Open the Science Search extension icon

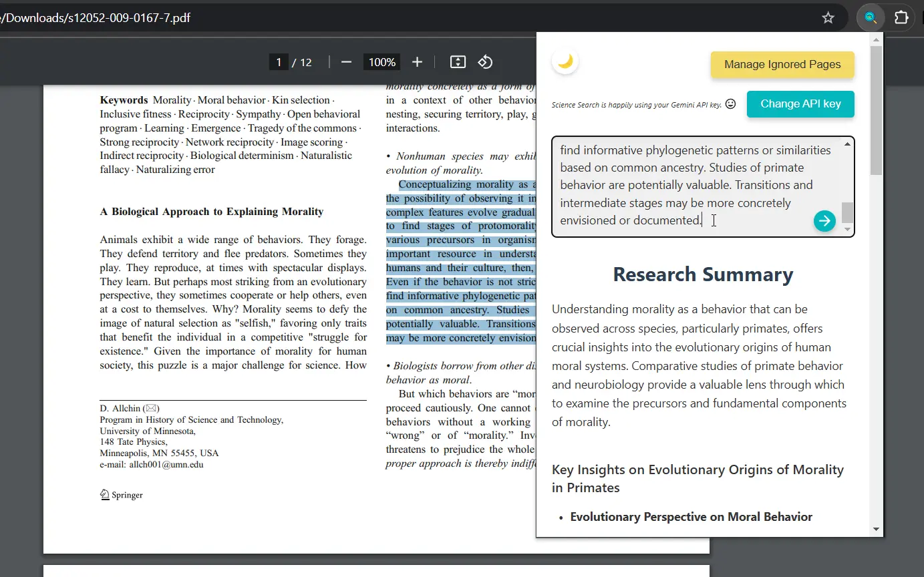(x=871, y=18)
